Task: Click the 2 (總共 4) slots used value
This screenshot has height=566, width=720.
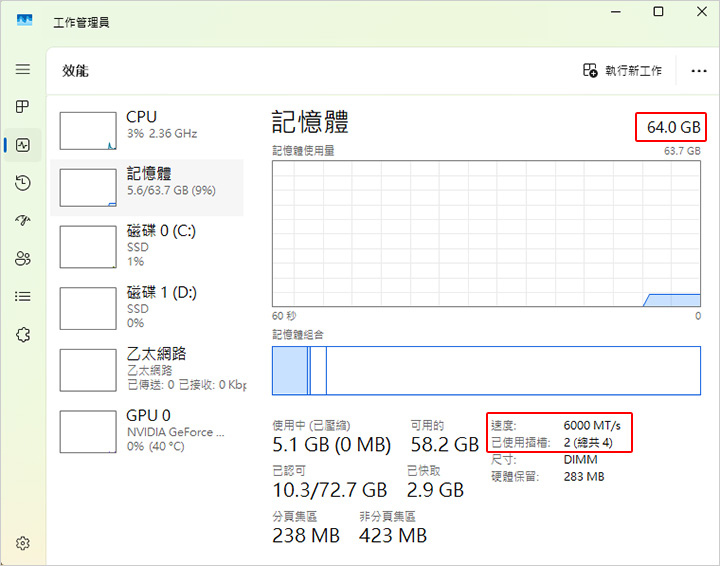Action: [x=588, y=443]
